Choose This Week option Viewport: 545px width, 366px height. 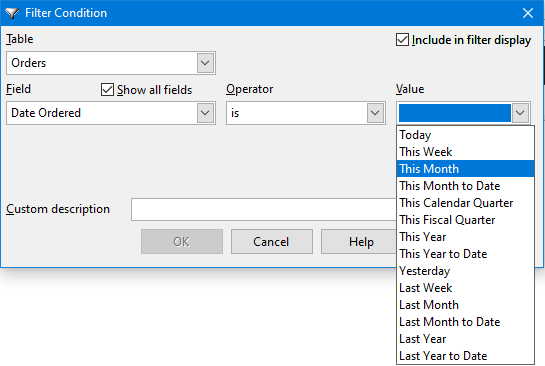(x=465, y=152)
